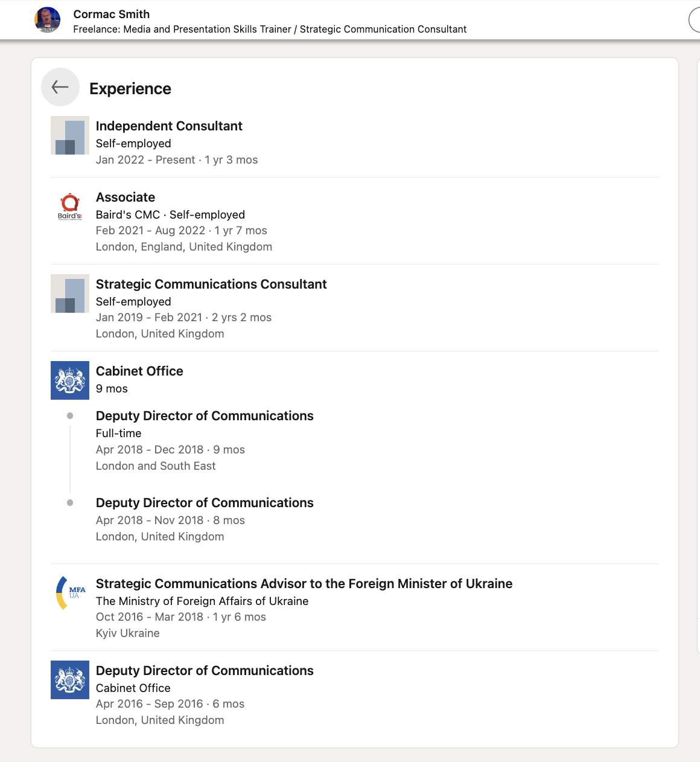Click the back arrow beside Experience
This screenshot has height=762, width=700.
(x=60, y=87)
